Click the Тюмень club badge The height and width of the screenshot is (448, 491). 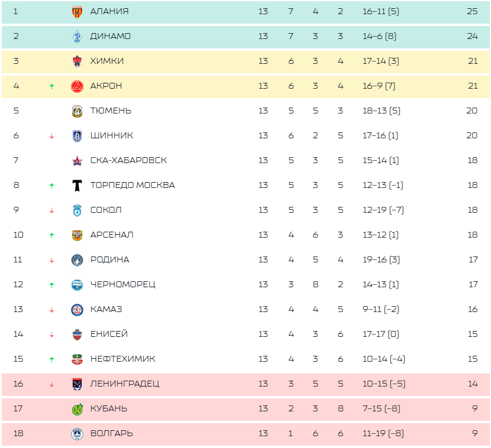(77, 111)
